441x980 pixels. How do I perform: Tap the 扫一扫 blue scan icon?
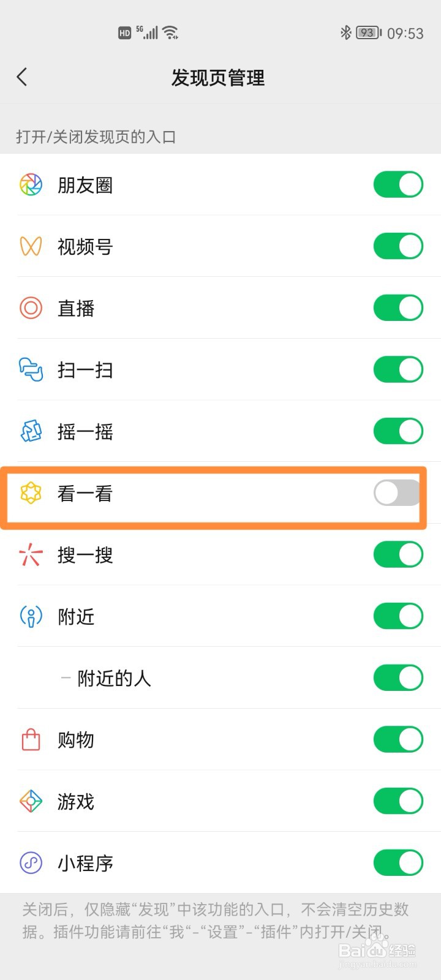click(x=31, y=369)
